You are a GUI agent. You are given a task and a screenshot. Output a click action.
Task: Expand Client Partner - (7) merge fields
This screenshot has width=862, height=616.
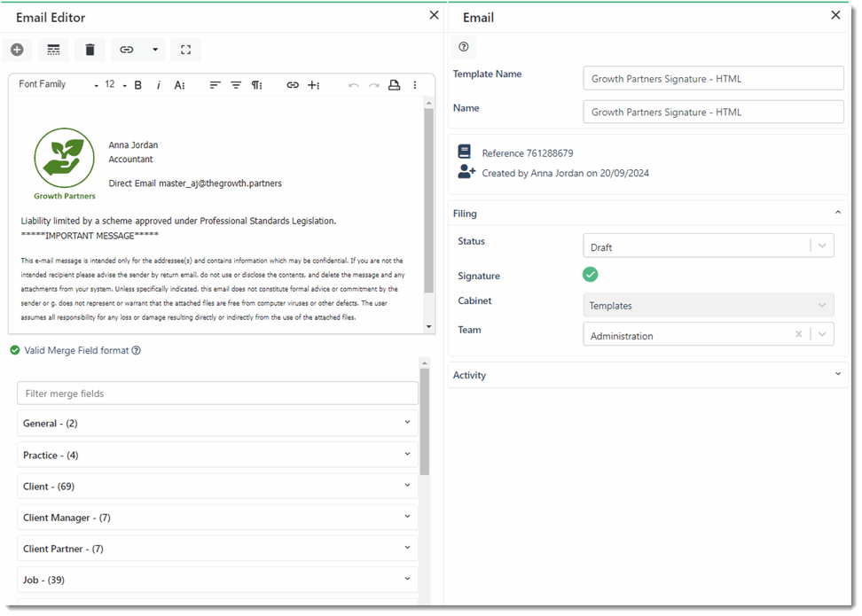(217, 549)
